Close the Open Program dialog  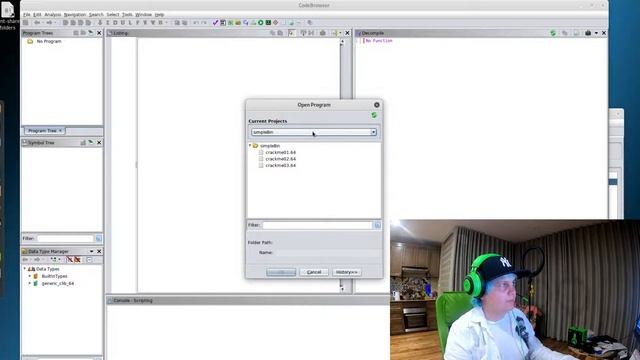377,105
